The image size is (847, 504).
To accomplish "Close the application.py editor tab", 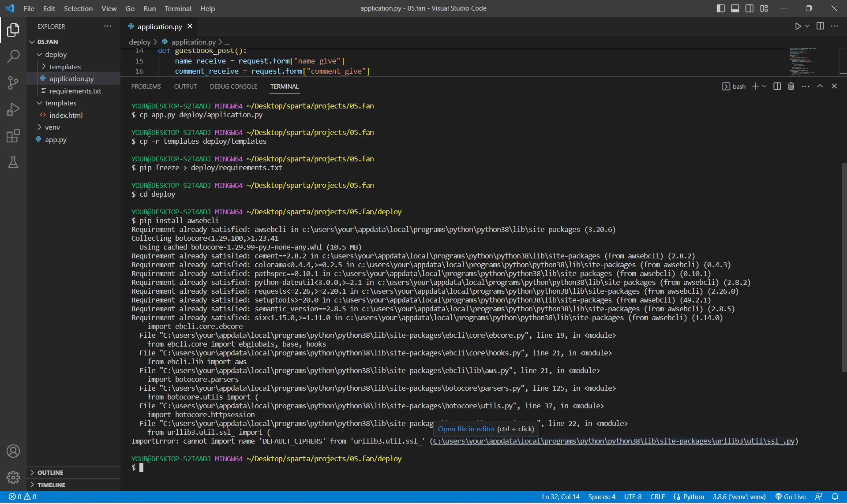I will click(190, 26).
